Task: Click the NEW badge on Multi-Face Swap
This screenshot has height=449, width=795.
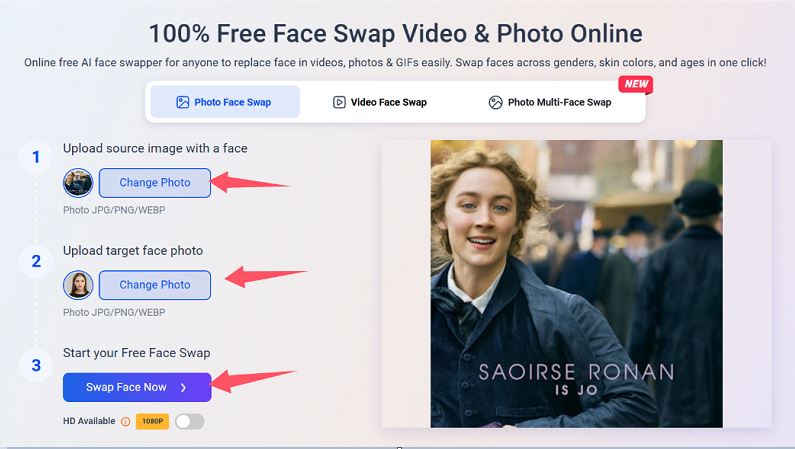Action: [x=636, y=84]
